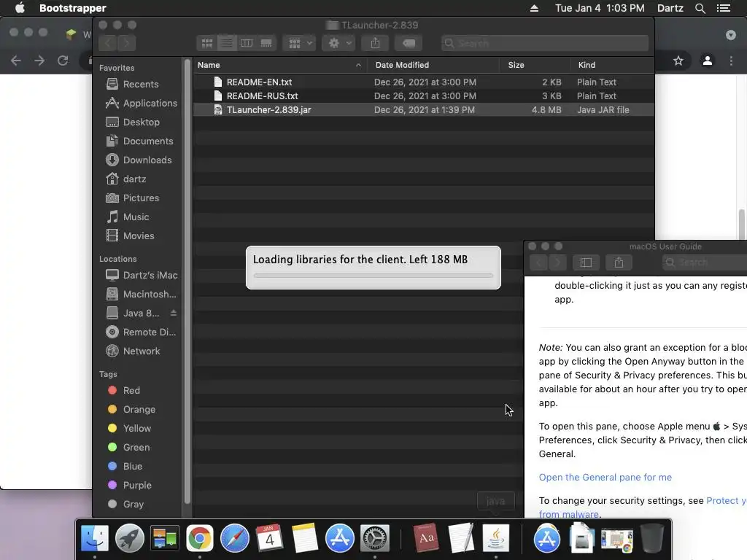The image size is (747, 560).
Task: Open Pictures in the Finder sidebar
Action: tap(132, 198)
